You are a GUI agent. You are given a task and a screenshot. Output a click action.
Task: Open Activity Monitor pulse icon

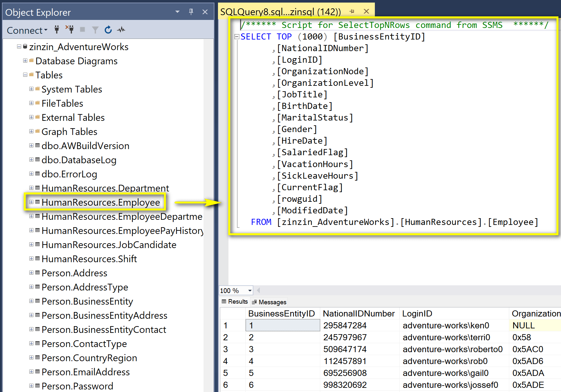(121, 30)
